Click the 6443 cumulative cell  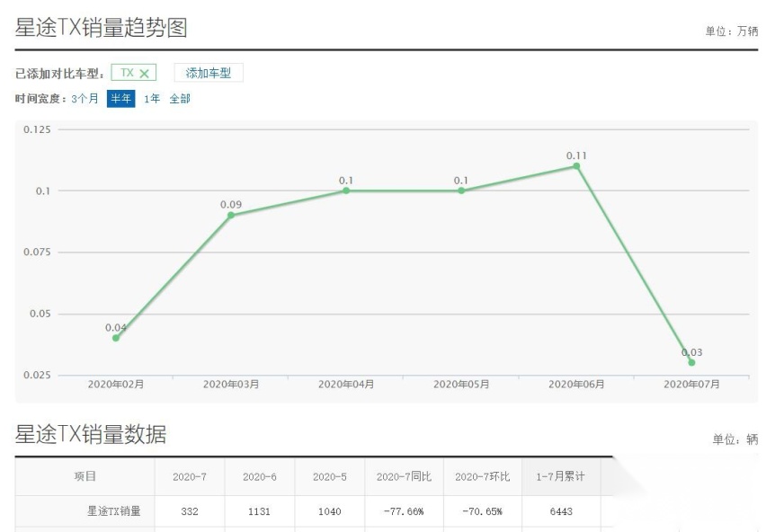(x=561, y=511)
